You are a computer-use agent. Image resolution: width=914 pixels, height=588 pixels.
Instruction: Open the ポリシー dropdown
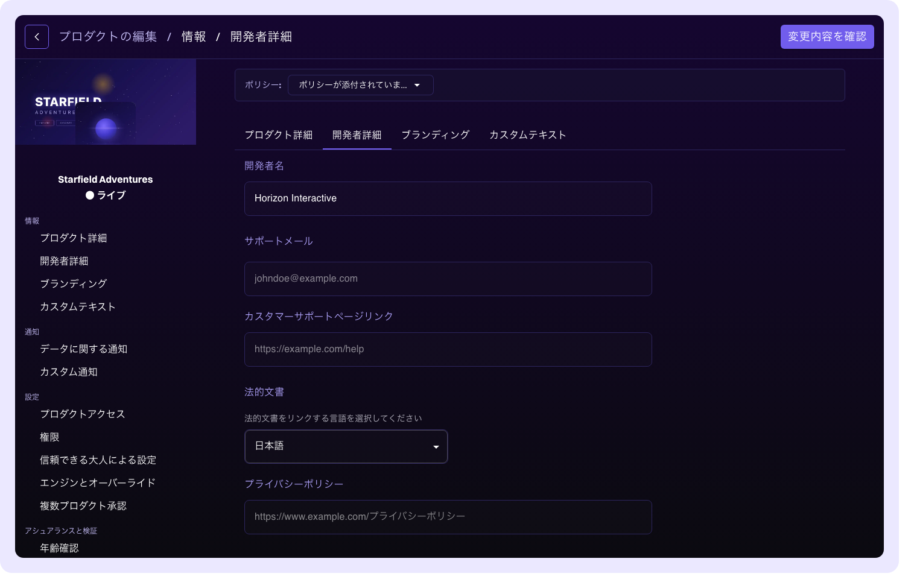coord(360,85)
